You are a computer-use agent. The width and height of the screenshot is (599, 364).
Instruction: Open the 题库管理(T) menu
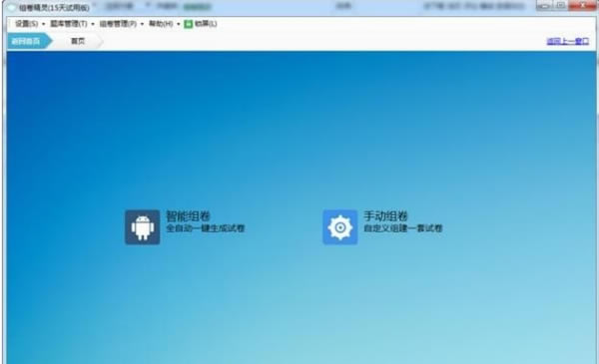click(69, 24)
